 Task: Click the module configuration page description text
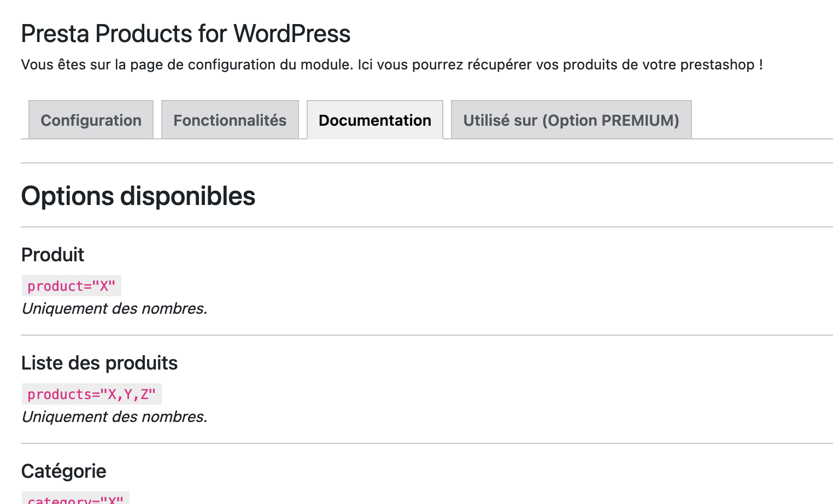392,65
